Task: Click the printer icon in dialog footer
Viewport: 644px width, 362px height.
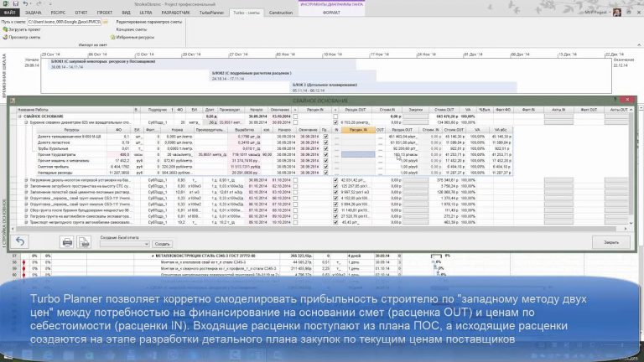Action: 67,242
